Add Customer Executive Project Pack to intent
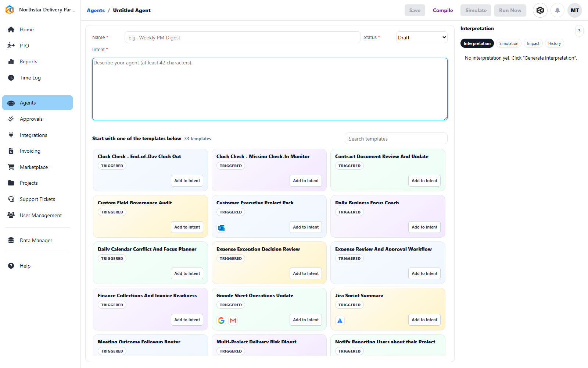Screen dimensions: 588x368 click(306, 227)
